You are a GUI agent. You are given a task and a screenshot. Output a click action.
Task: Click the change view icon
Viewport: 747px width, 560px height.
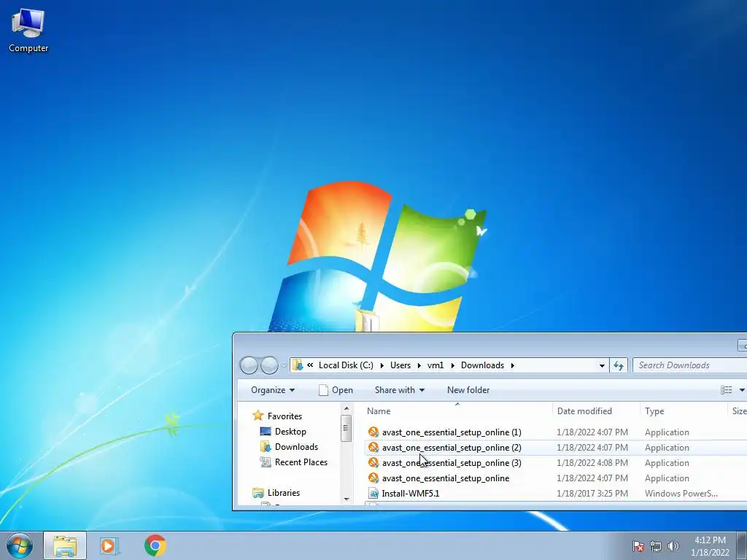[x=727, y=390]
